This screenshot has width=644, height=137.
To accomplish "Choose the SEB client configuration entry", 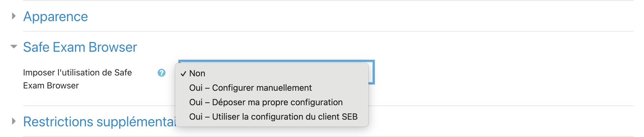I will 273,117.
